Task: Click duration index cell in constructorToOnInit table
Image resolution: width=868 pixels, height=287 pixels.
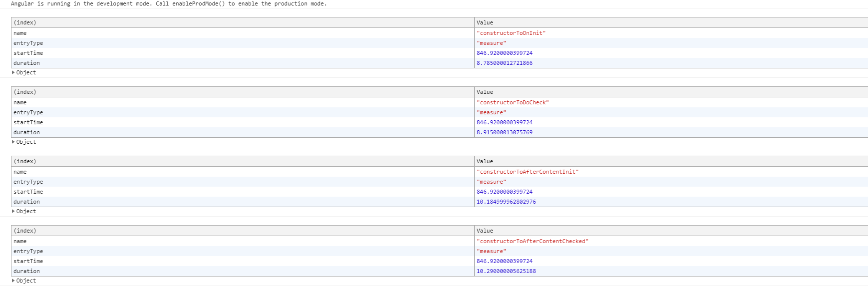Action: tap(243, 63)
